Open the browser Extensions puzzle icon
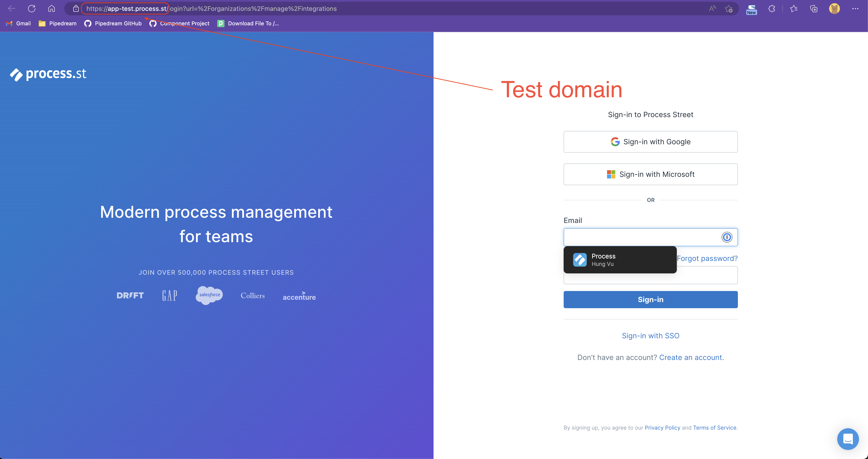This screenshot has height=459, width=868. pyautogui.click(x=772, y=8)
